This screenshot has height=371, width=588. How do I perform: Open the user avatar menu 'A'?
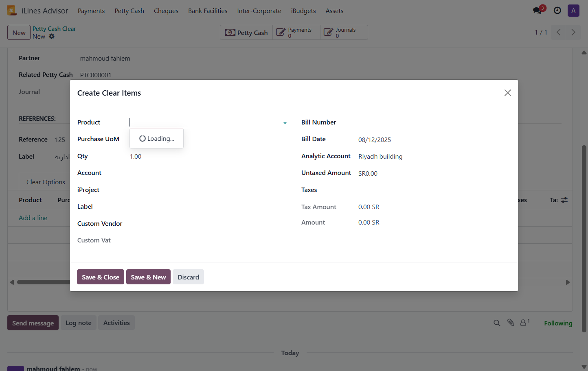[x=573, y=11]
